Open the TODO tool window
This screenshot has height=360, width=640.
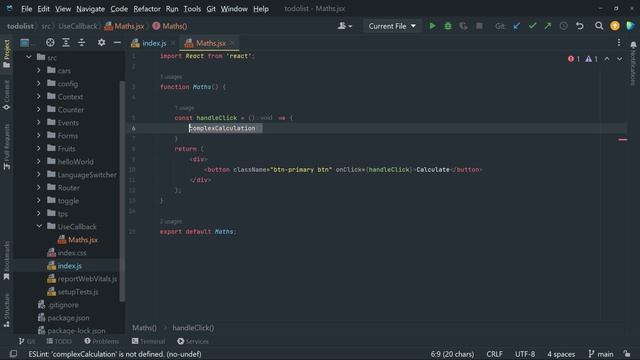[59, 341]
